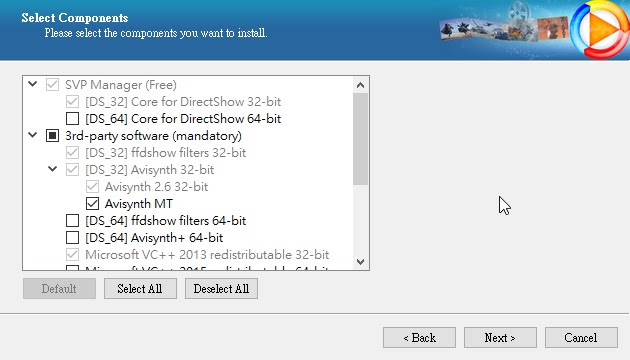Select 'Avisynth 2.6 32-bit' text
Image resolution: width=630 pixels, height=360 pixels.
click(156, 186)
